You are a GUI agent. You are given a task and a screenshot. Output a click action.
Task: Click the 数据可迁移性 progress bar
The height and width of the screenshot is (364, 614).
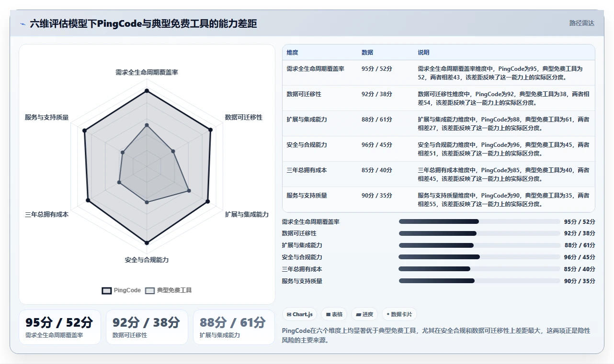coord(479,233)
